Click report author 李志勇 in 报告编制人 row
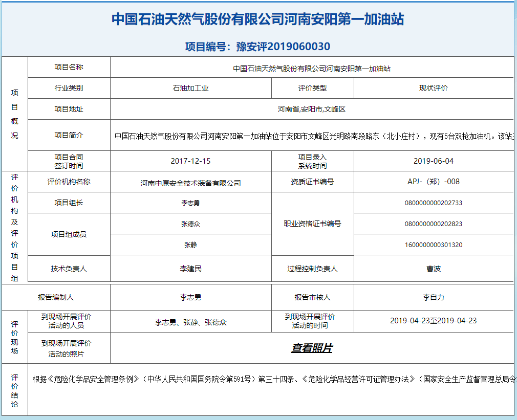The image size is (517, 420). (x=190, y=297)
